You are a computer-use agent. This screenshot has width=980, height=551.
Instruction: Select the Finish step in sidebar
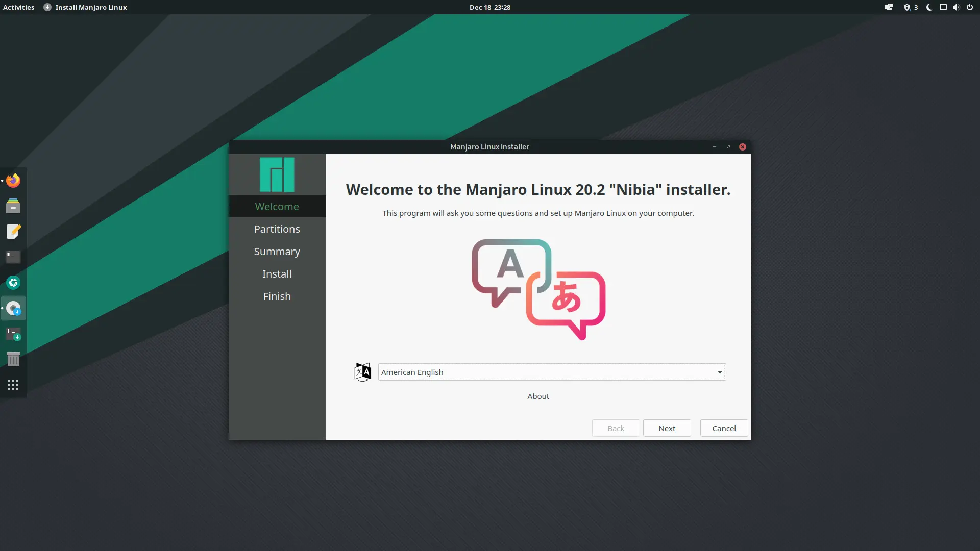coord(277,296)
